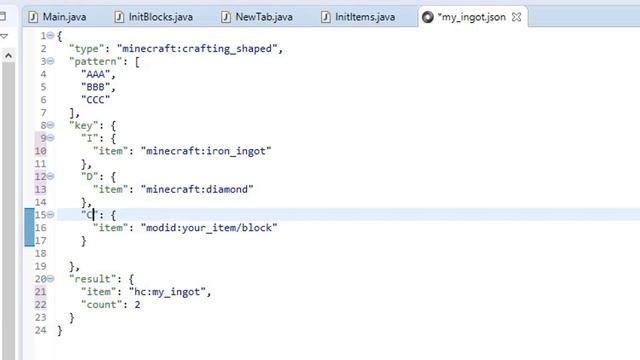This screenshot has height=360, width=640.
Task: Click the closing brace on line 24
Action: [60, 330]
